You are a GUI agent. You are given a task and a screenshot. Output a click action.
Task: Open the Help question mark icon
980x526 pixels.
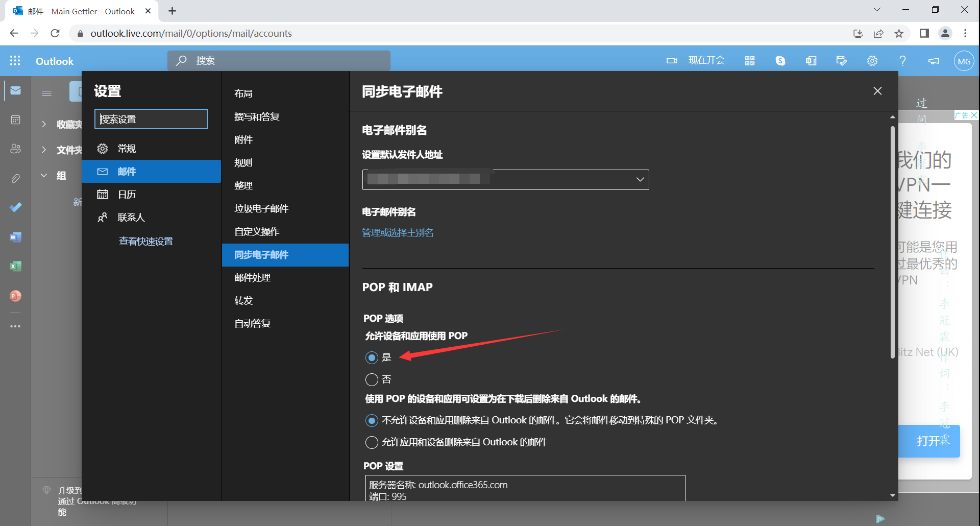[x=903, y=61]
